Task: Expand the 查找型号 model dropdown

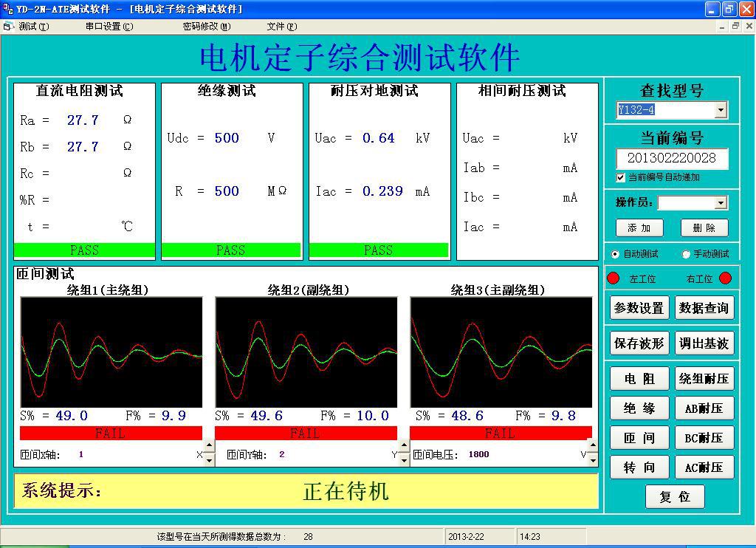Action: (721, 111)
